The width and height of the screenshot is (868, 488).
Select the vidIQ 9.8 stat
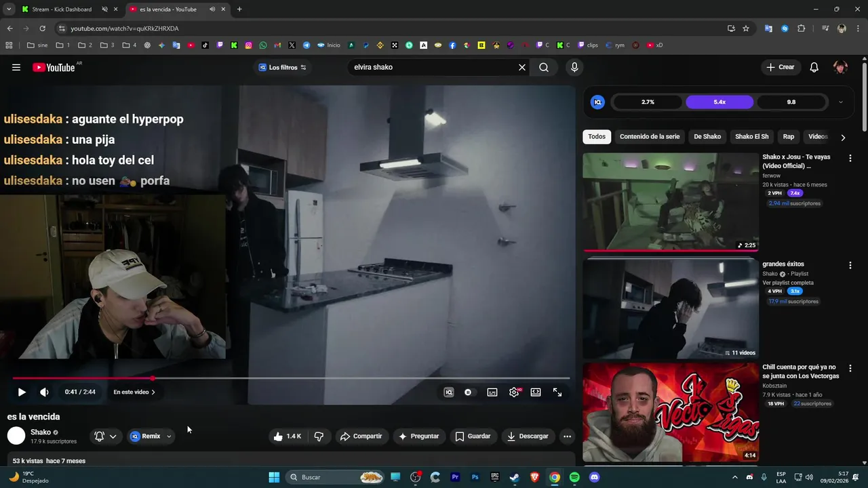pyautogui.click(x=791, y=102)
